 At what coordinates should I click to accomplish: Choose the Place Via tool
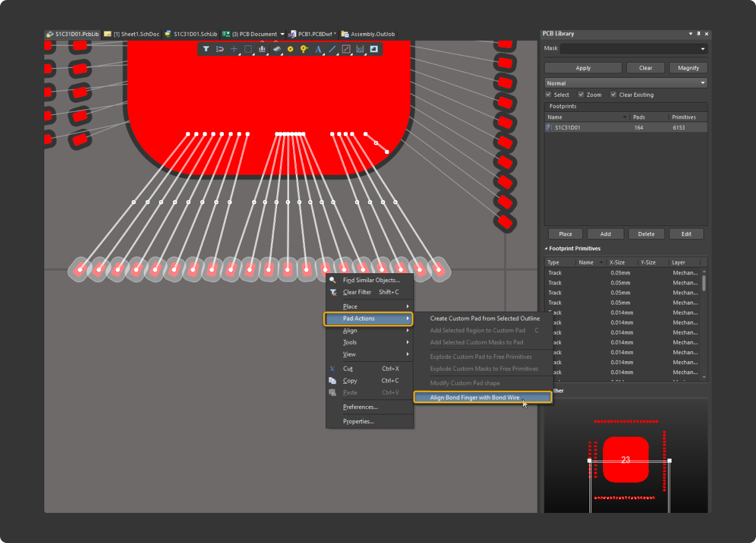pos(291,49)
